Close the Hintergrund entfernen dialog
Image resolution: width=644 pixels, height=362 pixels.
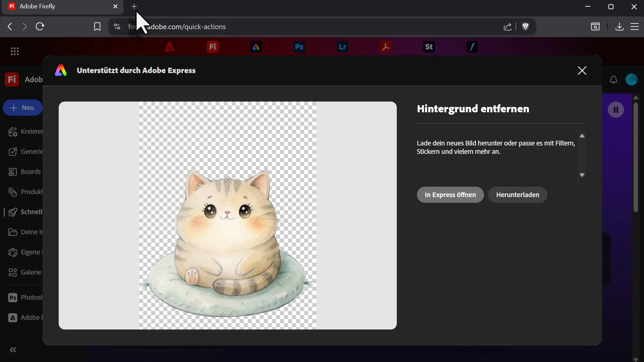click(582, 70)
